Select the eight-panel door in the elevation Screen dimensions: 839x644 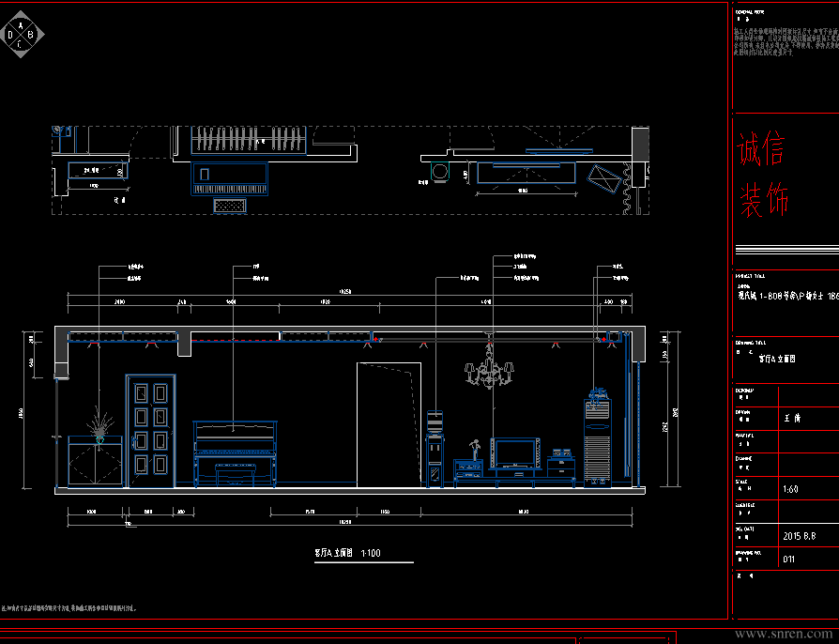point(151,431)
